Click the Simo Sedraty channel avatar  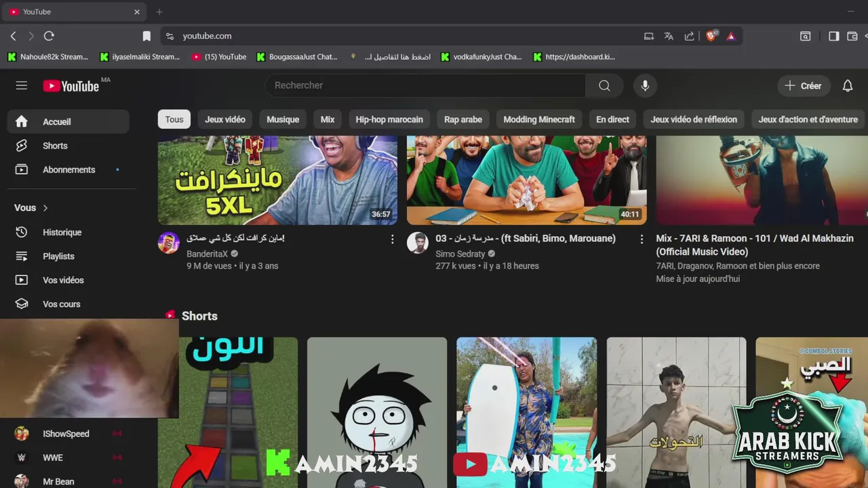click(418, 243)
